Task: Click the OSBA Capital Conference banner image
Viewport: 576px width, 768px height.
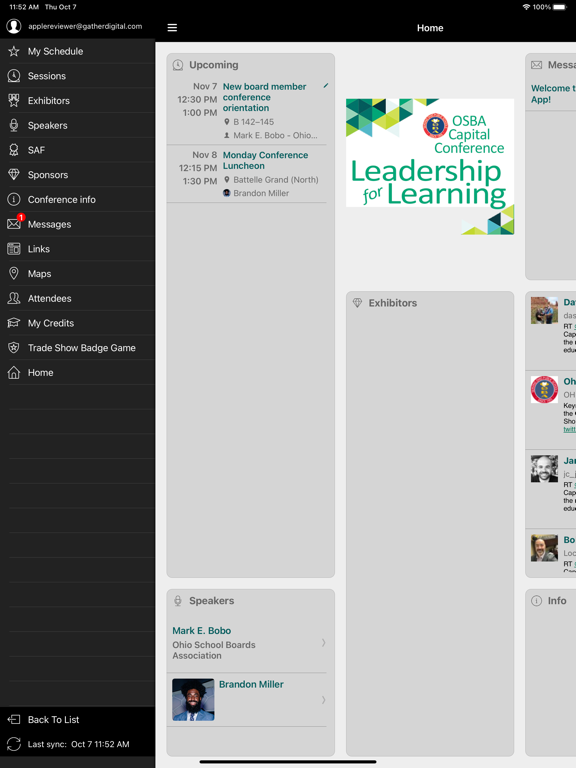Action: click(x=430, y=167)
